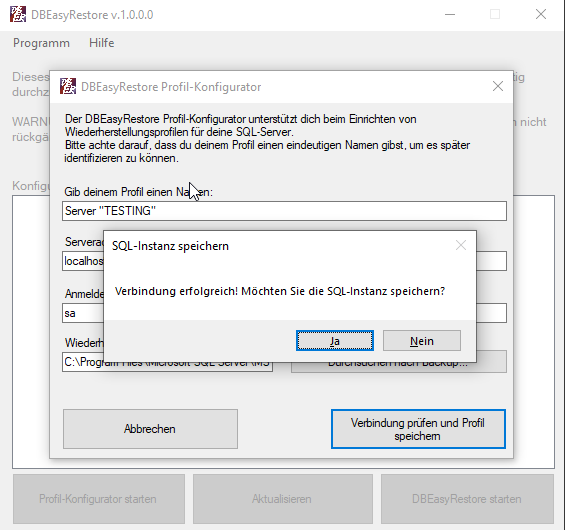Click the Aktualisieren button
Image resolution: width=565 pixels, height=530 pixels.
pyautogui.click(x=282, y=499)
